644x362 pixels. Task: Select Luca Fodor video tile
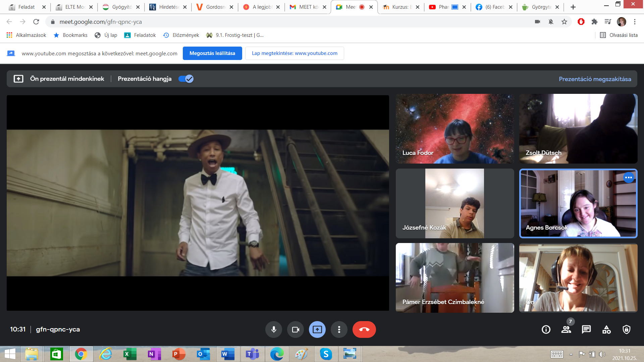(454, 129)
